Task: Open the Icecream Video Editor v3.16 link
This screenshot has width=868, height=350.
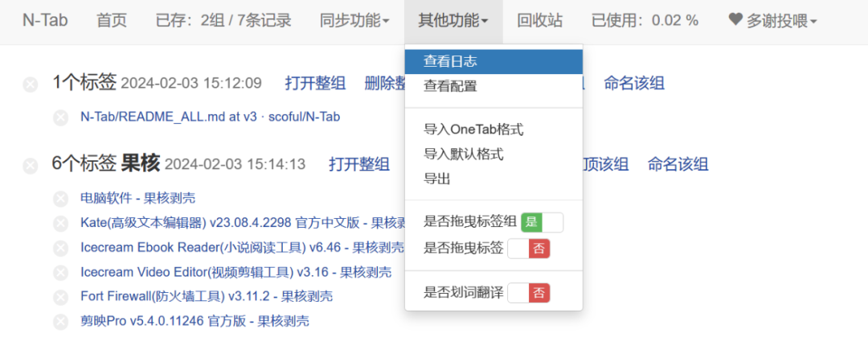Action: [235, 273]
